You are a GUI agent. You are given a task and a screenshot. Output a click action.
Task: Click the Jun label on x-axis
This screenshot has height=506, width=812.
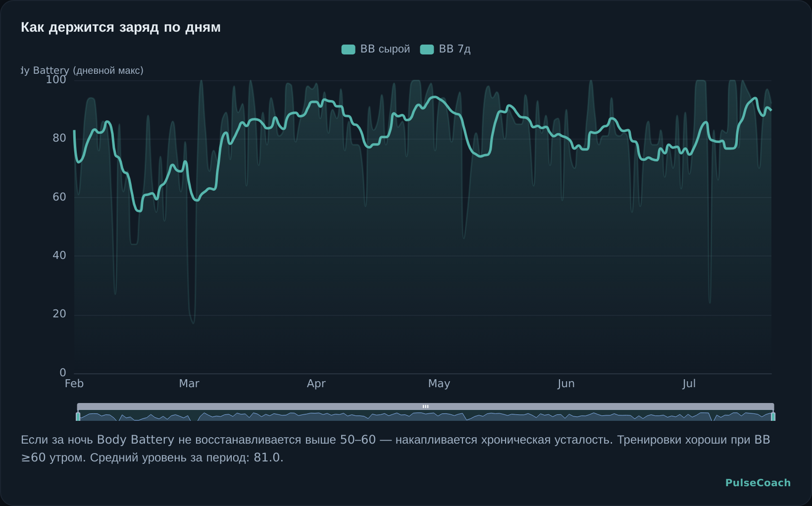pos(566,384)
